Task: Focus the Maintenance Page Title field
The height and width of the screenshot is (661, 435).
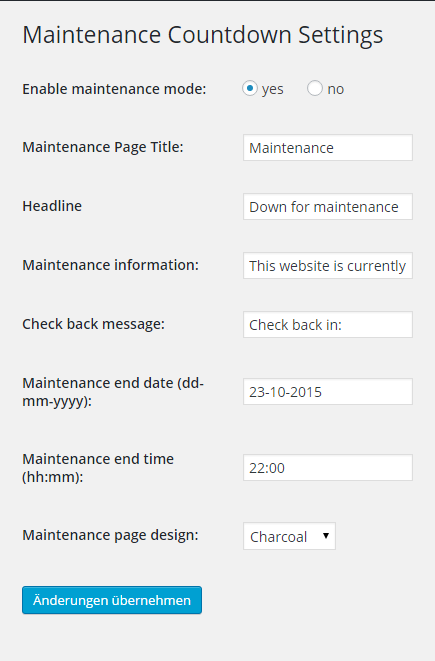Action: [x=328, y=148]
